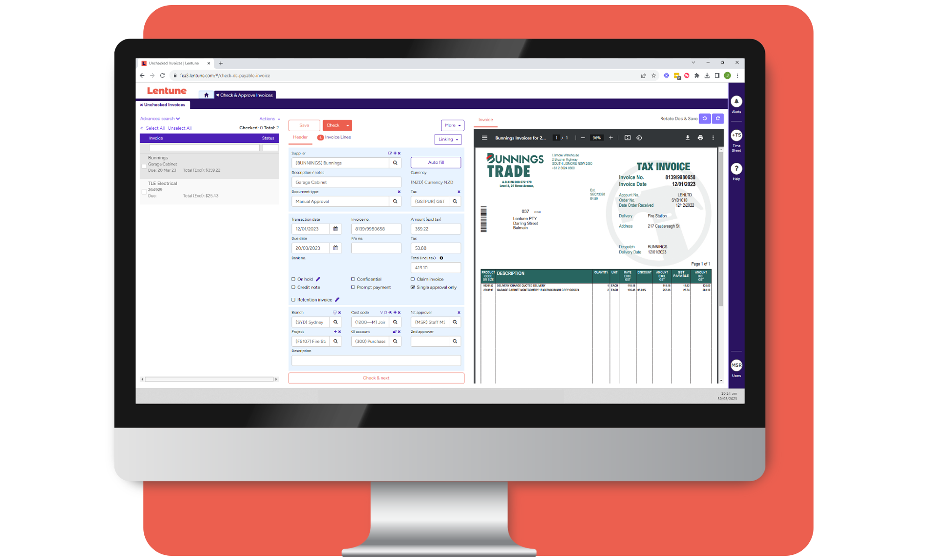Click the Auto fill button
Image resolution: width=934 pixels, height=560 pixels.
pyautogui.click(x=435, y=162)
